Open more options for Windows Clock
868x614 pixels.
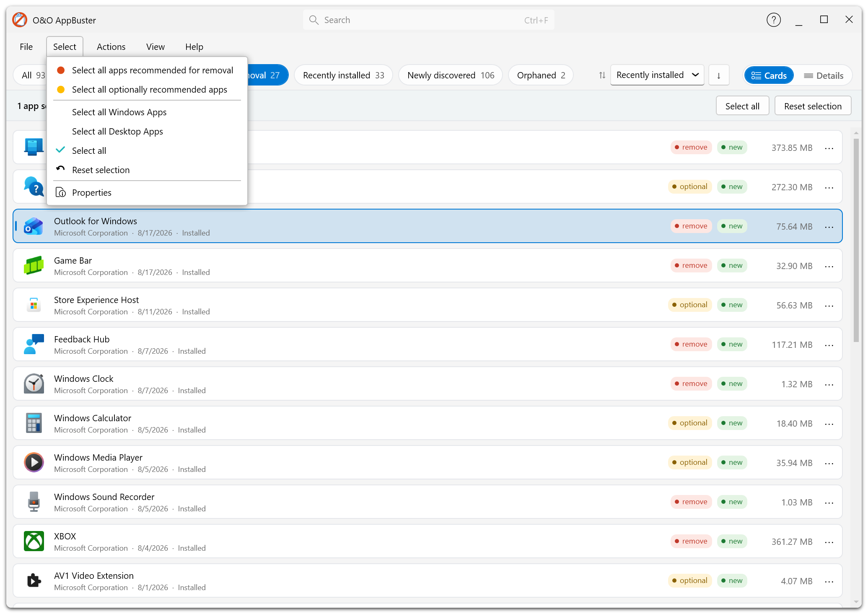point(829,384)
